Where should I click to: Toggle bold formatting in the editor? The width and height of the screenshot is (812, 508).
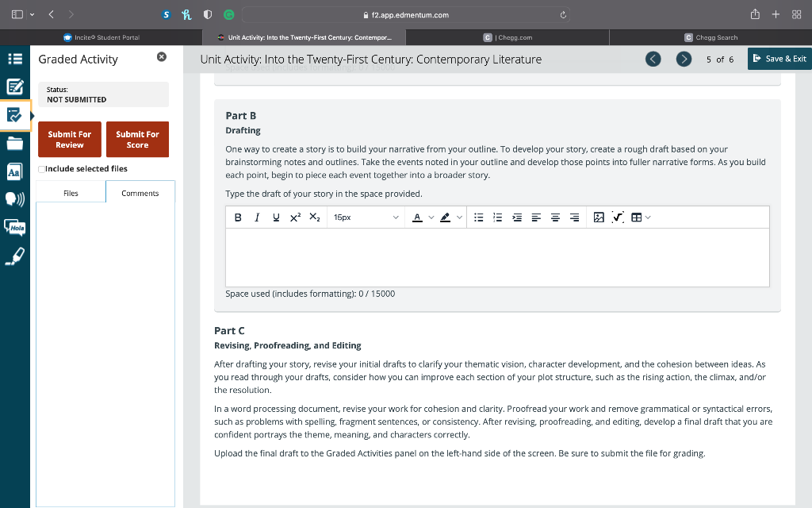pos(237,217)
